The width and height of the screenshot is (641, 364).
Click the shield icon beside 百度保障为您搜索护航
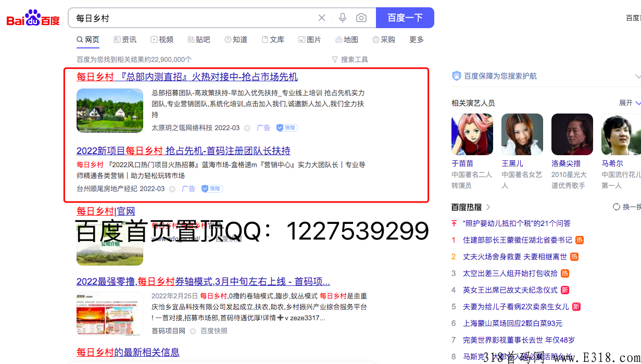coord(457,76)
